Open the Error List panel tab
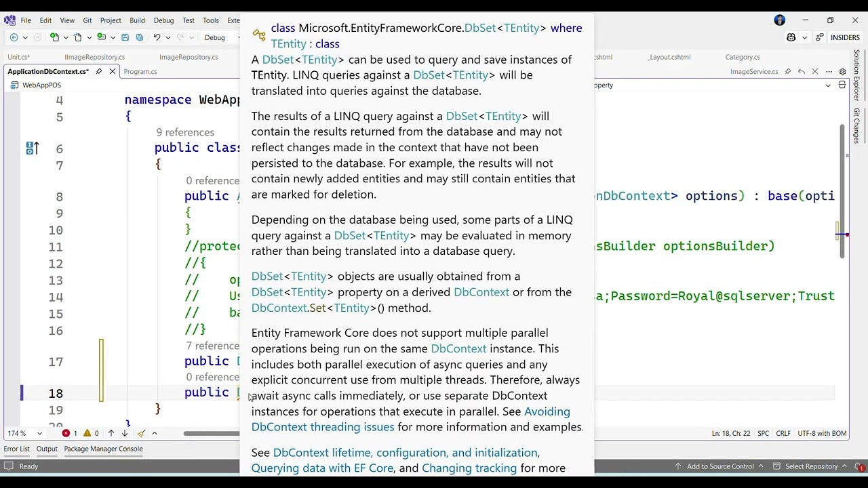This screenshot has width=868, height=488. (17, 449)
